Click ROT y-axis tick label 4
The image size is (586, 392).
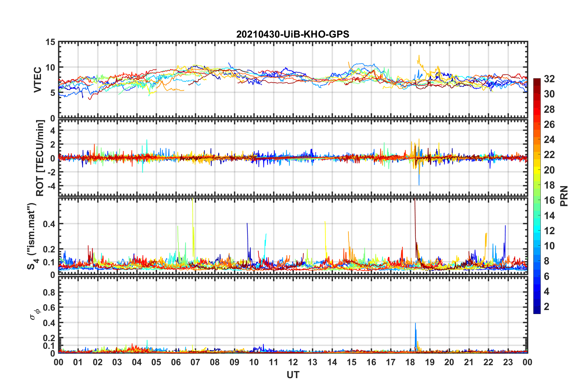(x=53, y=131)
